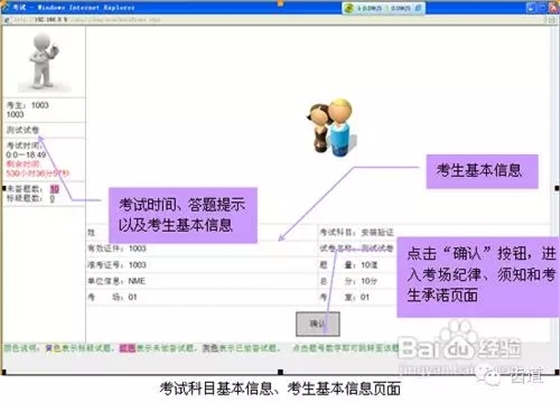Click the 测试试卷 label in sidebar

tap(23, 130)
